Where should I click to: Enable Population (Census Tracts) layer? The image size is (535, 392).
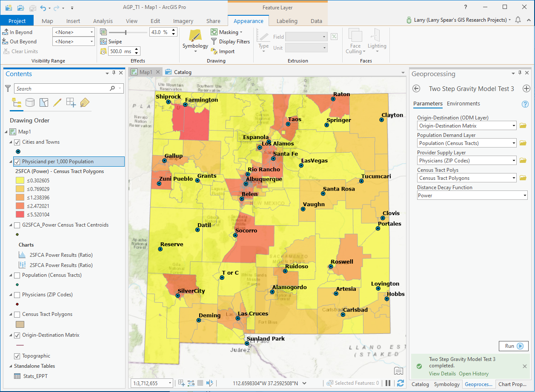[17, 275]
